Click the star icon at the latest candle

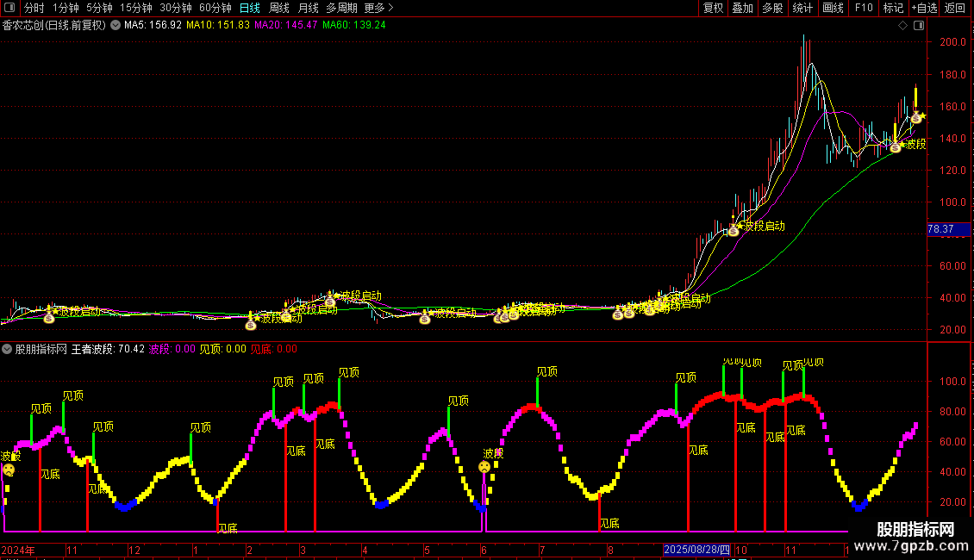coord(920,115)
